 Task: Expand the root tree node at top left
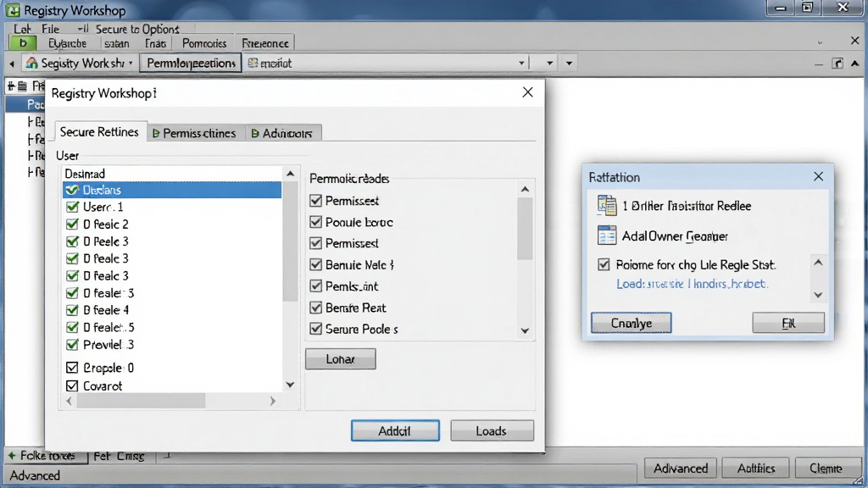[11, 86]
